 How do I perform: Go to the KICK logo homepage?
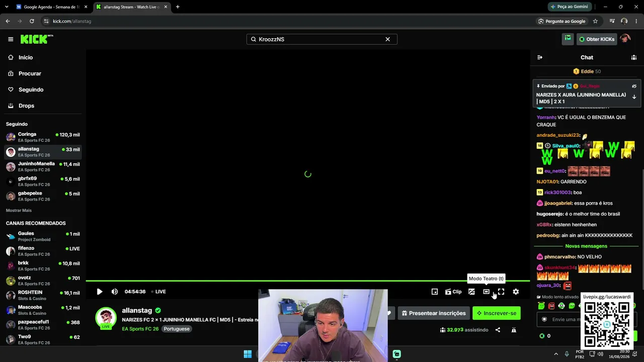tap(37, 39)
